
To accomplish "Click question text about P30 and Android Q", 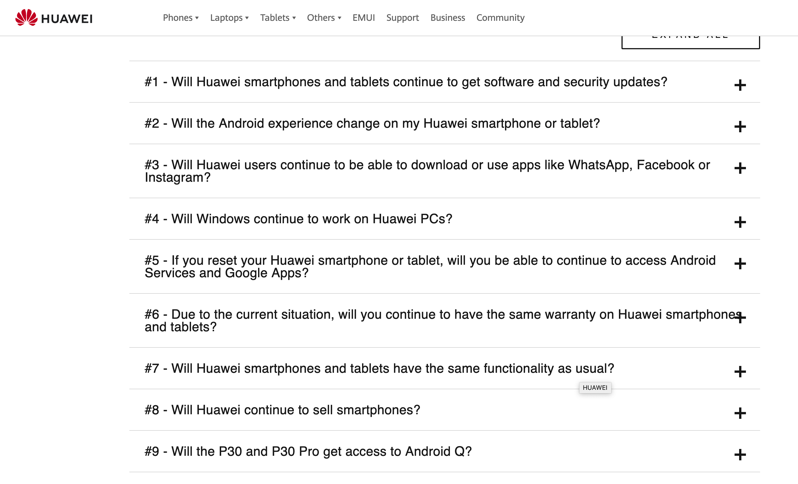I will [308, 452].
